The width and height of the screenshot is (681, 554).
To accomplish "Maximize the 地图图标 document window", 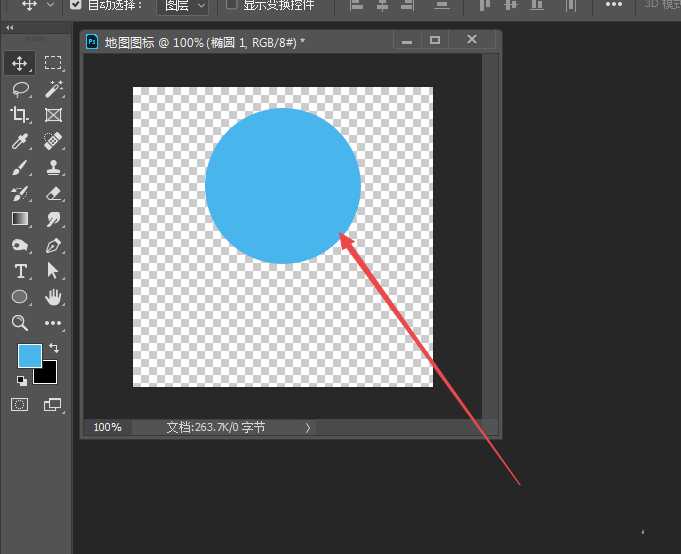I will click(x=435, y=40).
